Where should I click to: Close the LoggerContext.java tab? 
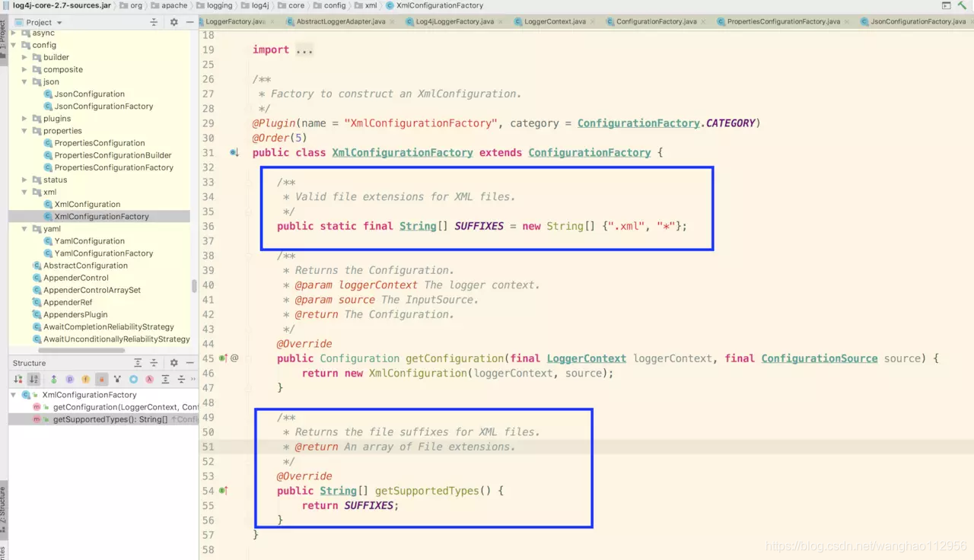pos(592,21)
